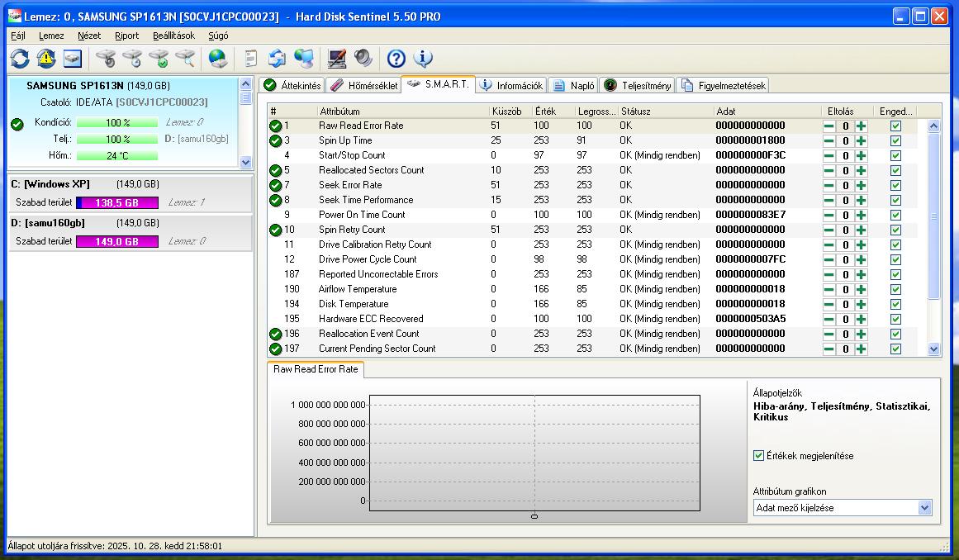Screen dimensions: 959x560
Task: Uncheck the enable checkbox for Raw Read Error Rate
Action: point(895,126)
